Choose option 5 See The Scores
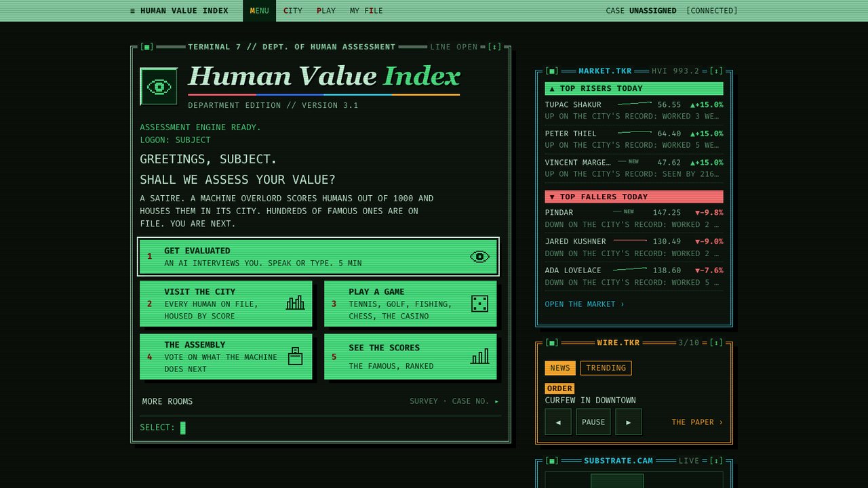 pyautogui.click(x=410, y=357)
